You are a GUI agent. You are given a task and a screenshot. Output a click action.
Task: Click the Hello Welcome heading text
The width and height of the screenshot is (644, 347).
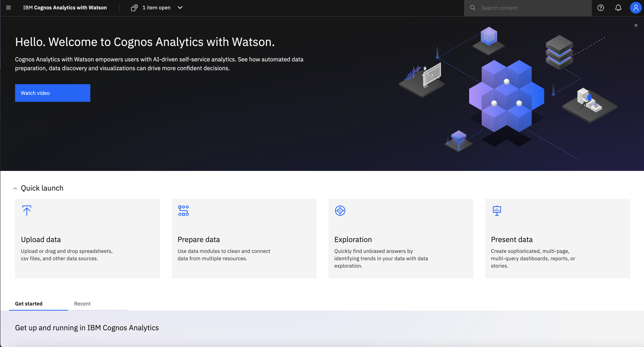point(145,42)
